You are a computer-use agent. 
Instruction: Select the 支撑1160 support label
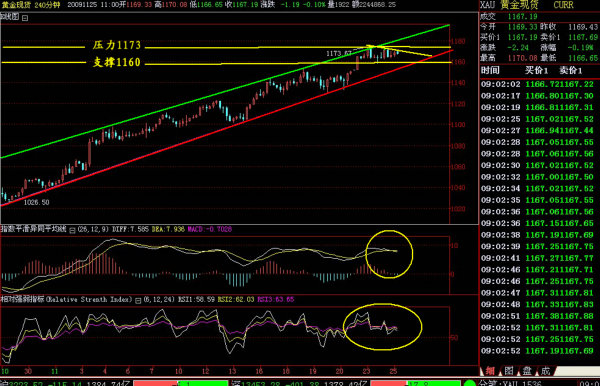tap(117, 62)
